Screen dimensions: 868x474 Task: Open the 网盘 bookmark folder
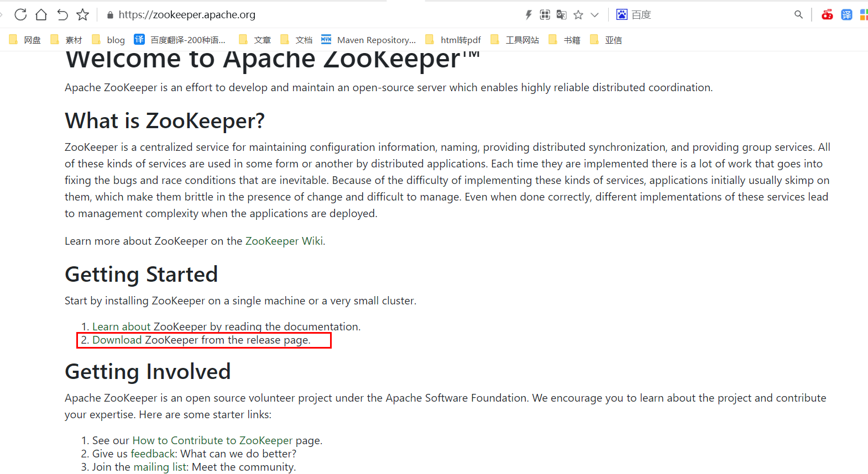pos(25,40)
